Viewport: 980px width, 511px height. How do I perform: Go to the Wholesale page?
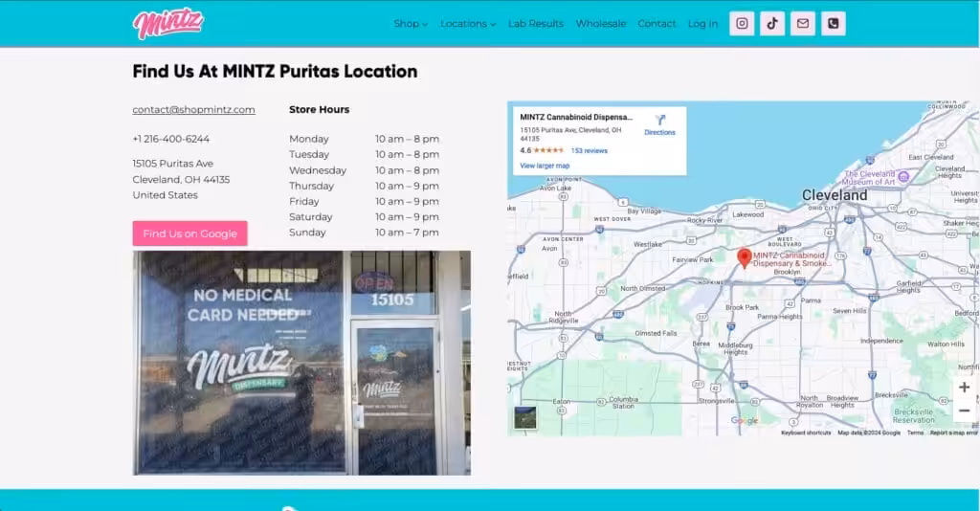(601, 24)
